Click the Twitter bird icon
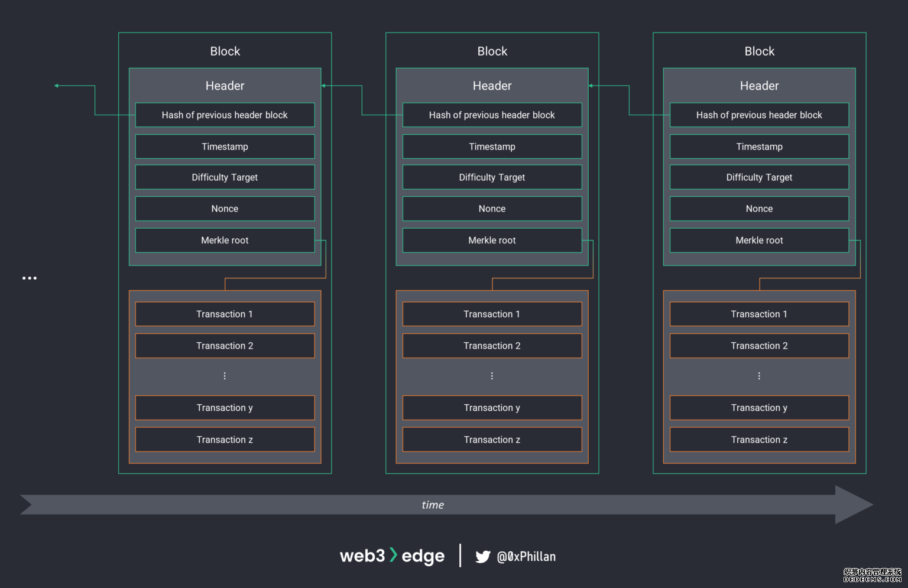This screenshot has height=588, width=908. point(483,557)
